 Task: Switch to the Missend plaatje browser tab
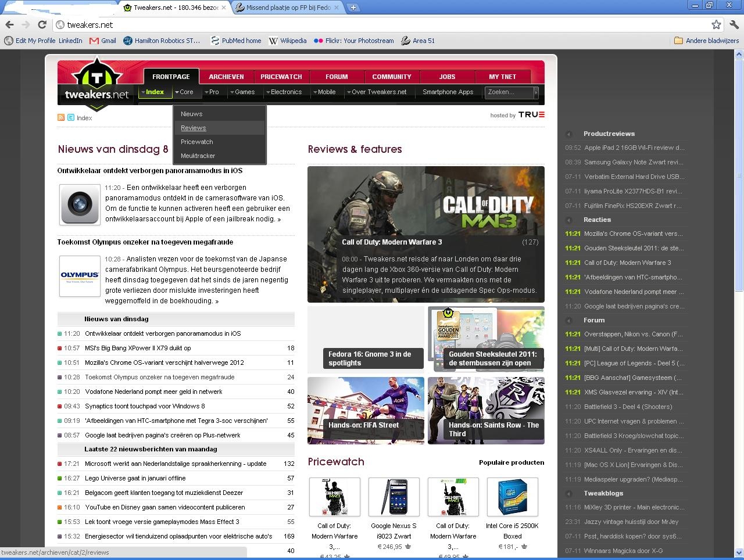point(287,8)
